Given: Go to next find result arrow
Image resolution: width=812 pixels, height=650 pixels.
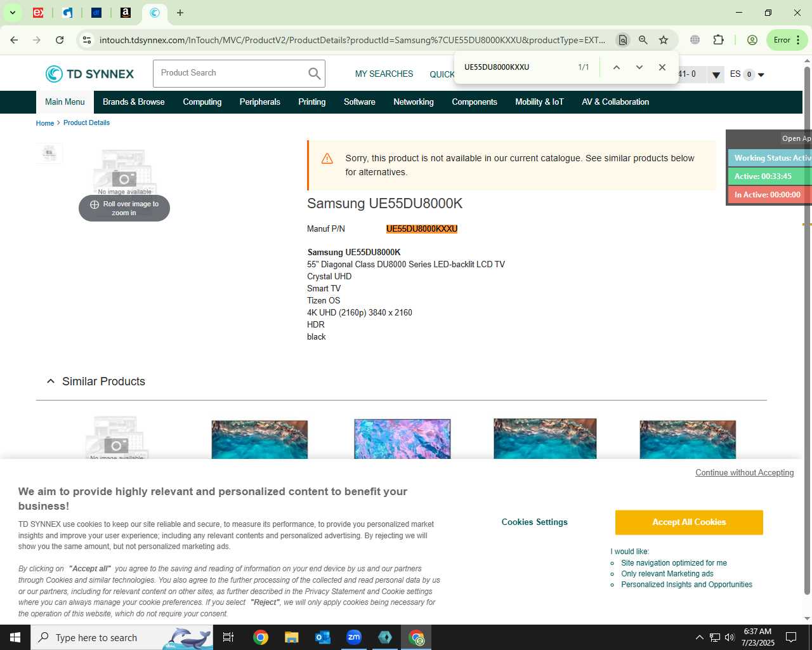Looking at the screenshot, I should pos(639,67).
